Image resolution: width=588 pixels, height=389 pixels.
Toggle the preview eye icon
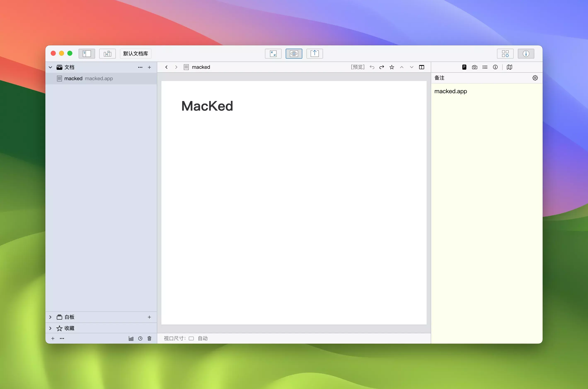[294, 54]
